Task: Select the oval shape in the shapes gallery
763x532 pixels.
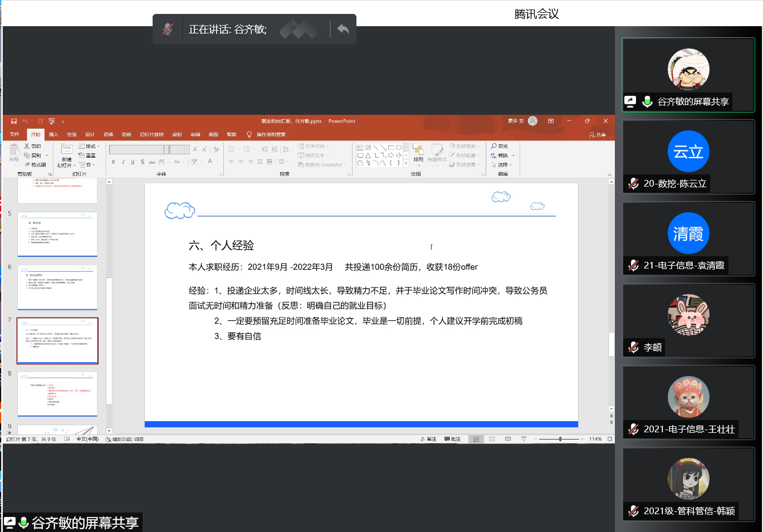Action: 399,148
